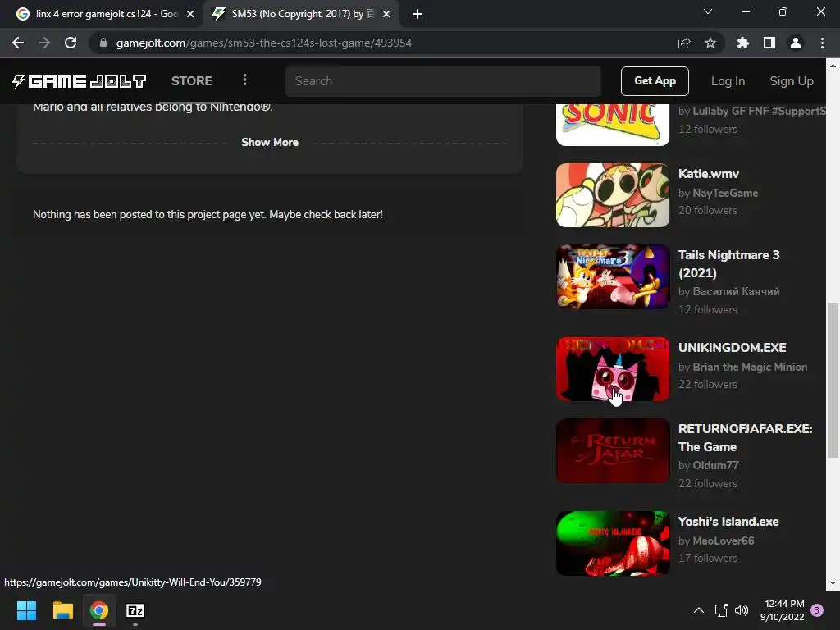The image size is (840, 630).
Task: Bookmark this page with the star icon
Action: [x=710, y=43]
